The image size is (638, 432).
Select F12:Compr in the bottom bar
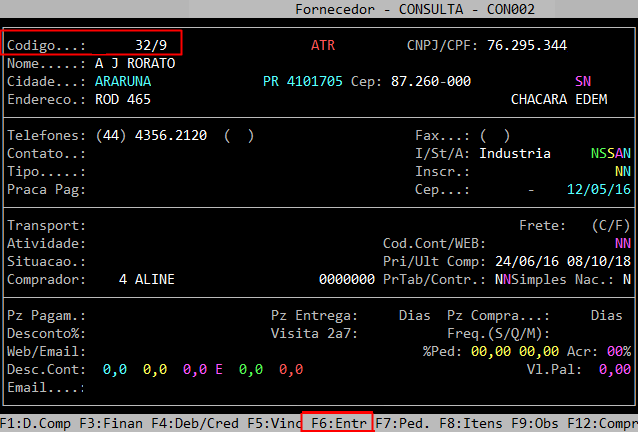601,423
